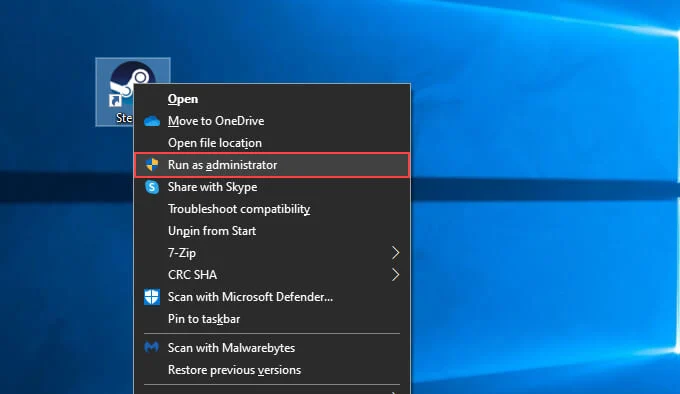
Task: Choose Pin to taskbar
Action: 272,319
